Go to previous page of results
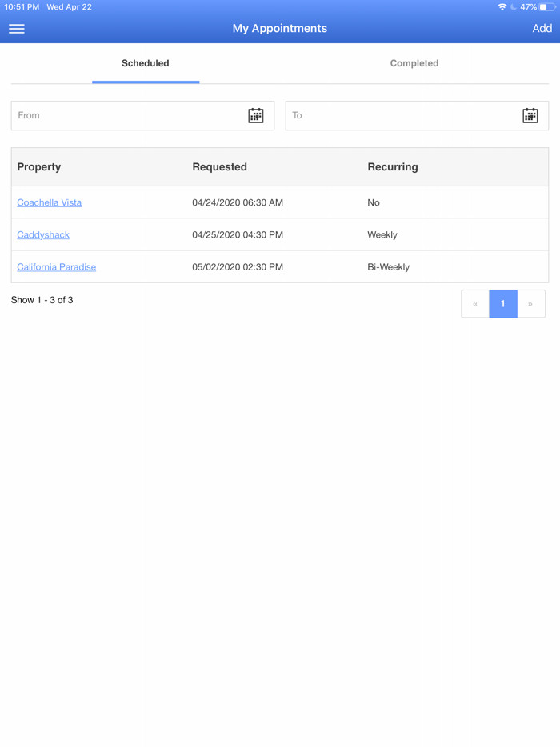This screenshot has height=747, width=560. tap(475, 303)
